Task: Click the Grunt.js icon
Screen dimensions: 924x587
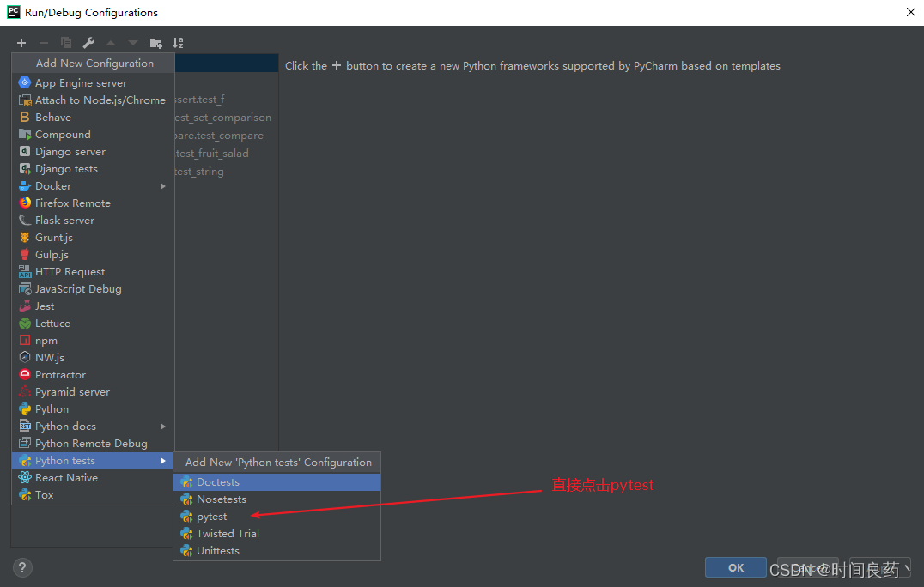Action: point(25,237)
